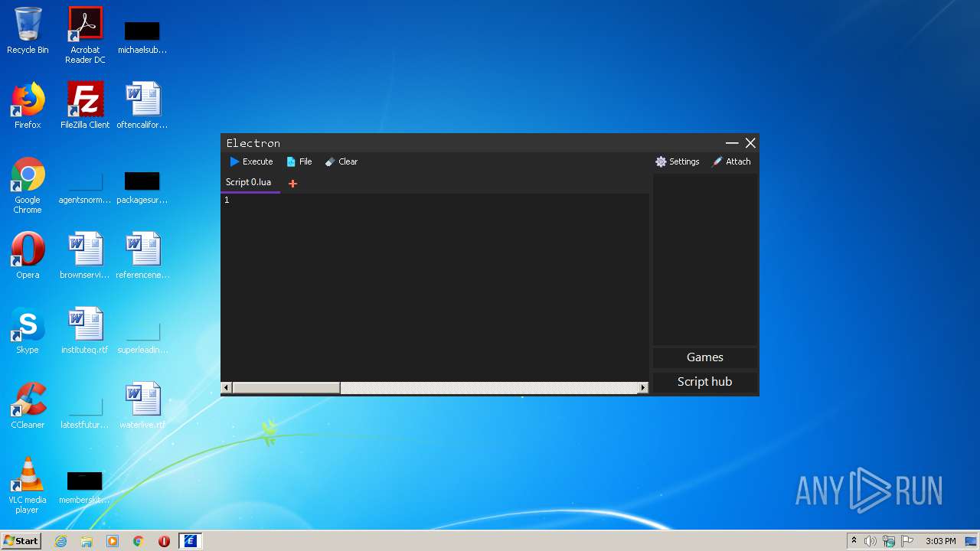Image resolution: width=980 pixels, height=551 pixels.
Task: Select the Recycle Bin desktop icon
Action: pyautogui.click(x=28, y=31)
